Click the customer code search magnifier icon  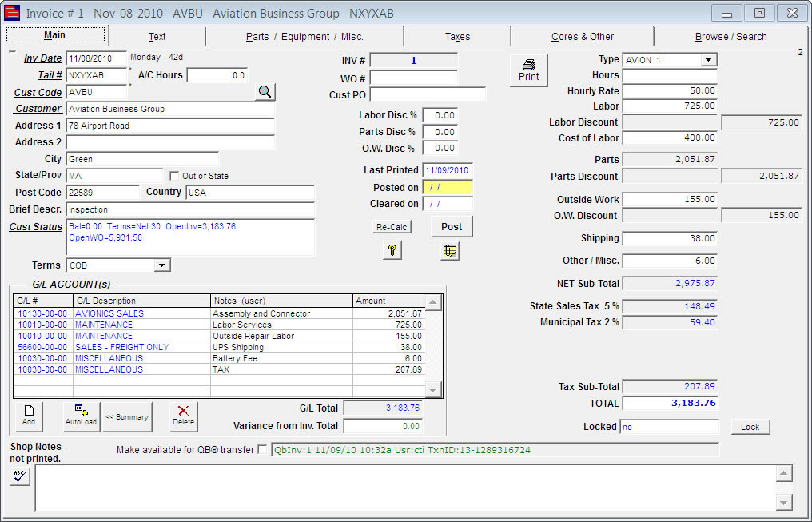265,92
